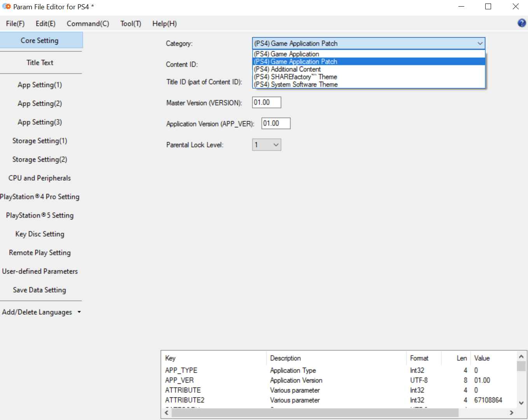
Task: Open Storage Setting(1) page
Action: coord(40,141)
